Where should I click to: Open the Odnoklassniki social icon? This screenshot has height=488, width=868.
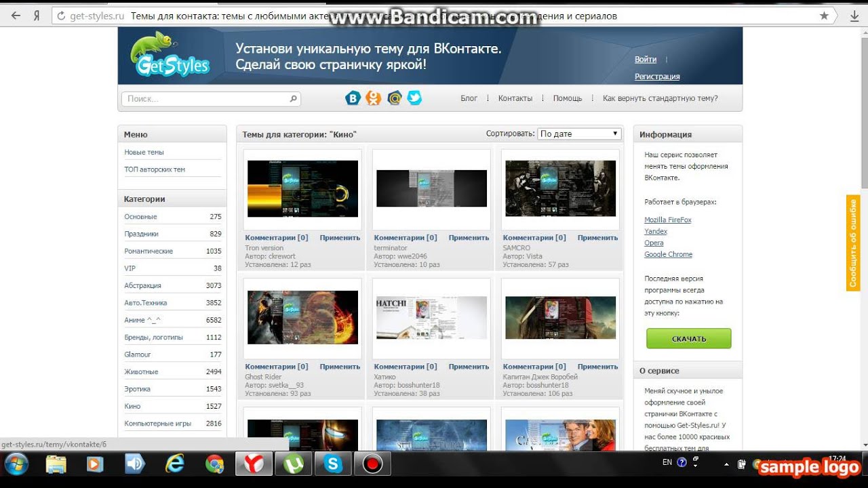click(x=374, y=98)
